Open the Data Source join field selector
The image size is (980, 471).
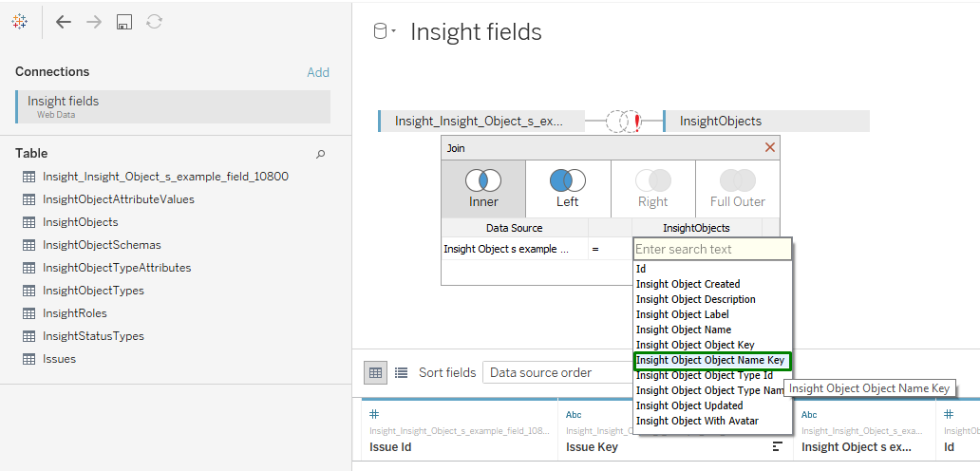[513, 249]
